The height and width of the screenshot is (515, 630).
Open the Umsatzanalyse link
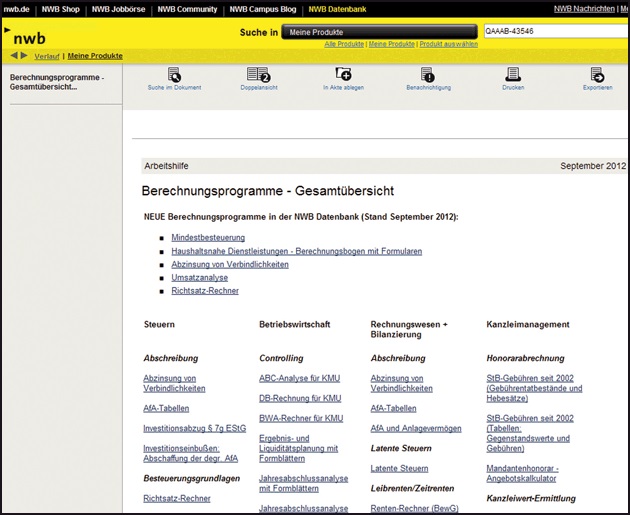(x=200, y=277)
